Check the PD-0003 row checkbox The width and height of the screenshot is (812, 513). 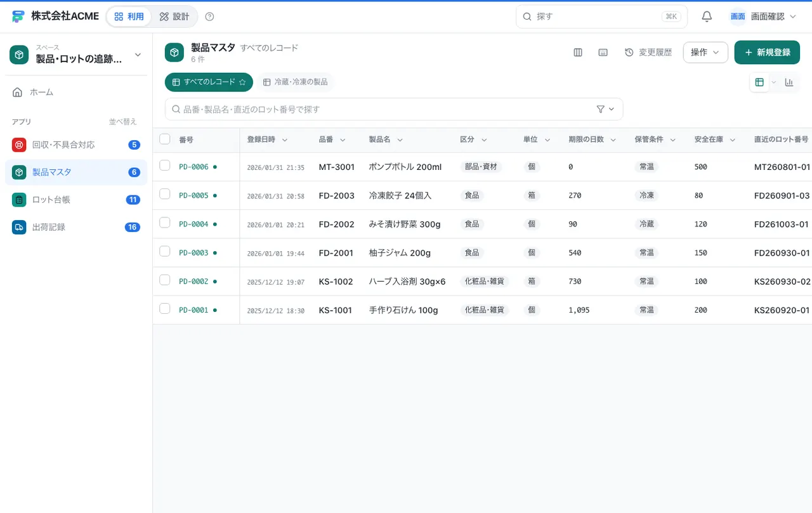(165, 251)
